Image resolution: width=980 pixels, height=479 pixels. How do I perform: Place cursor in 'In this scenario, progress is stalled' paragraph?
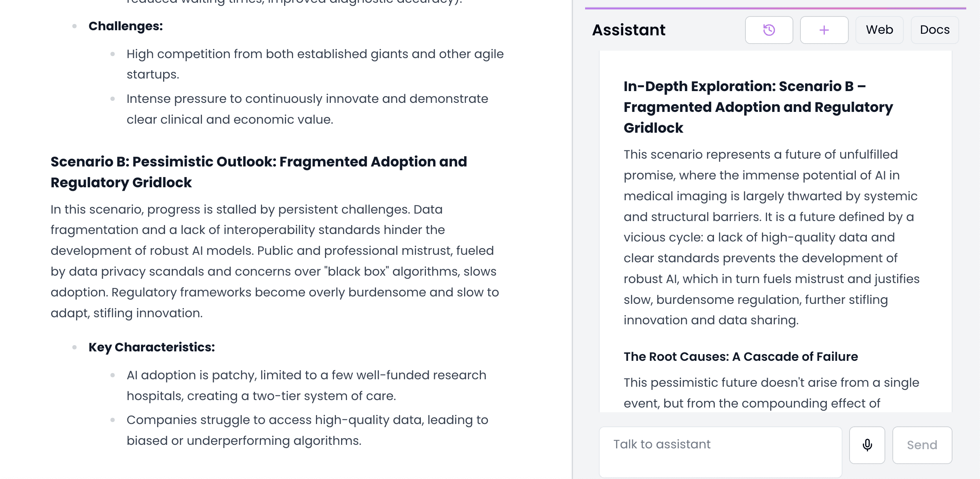(274, 261)
